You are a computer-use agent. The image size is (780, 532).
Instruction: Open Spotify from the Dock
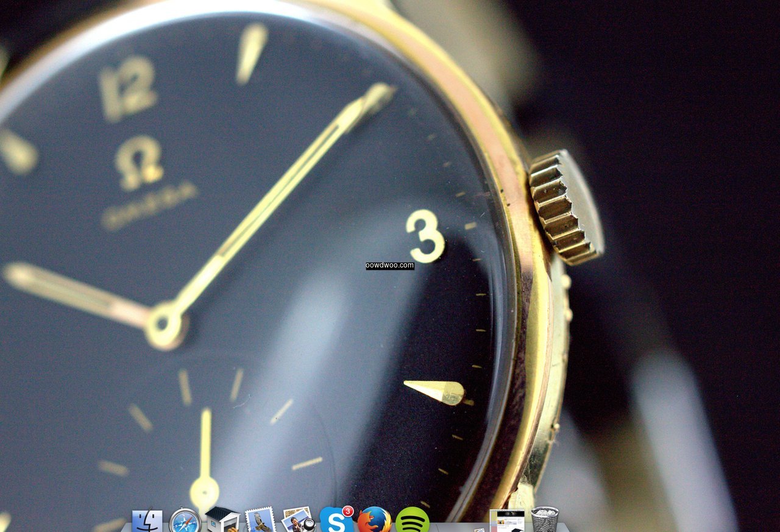[413, 520]
